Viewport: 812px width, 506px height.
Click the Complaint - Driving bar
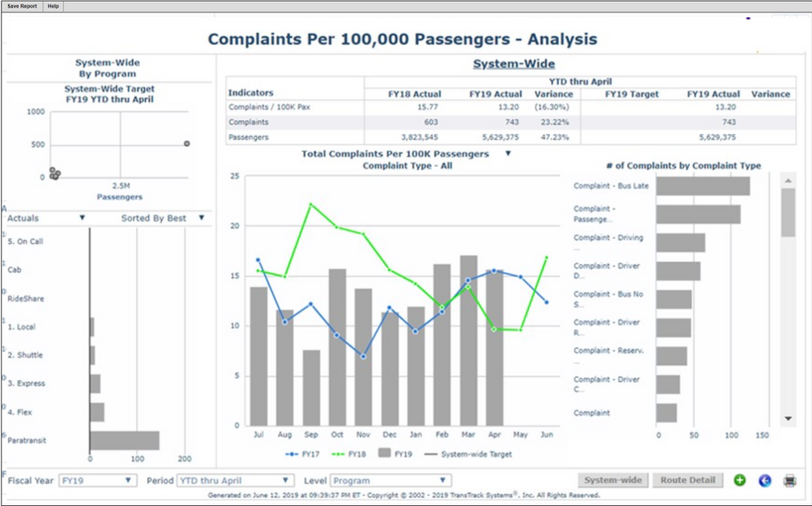pos(681,242)
